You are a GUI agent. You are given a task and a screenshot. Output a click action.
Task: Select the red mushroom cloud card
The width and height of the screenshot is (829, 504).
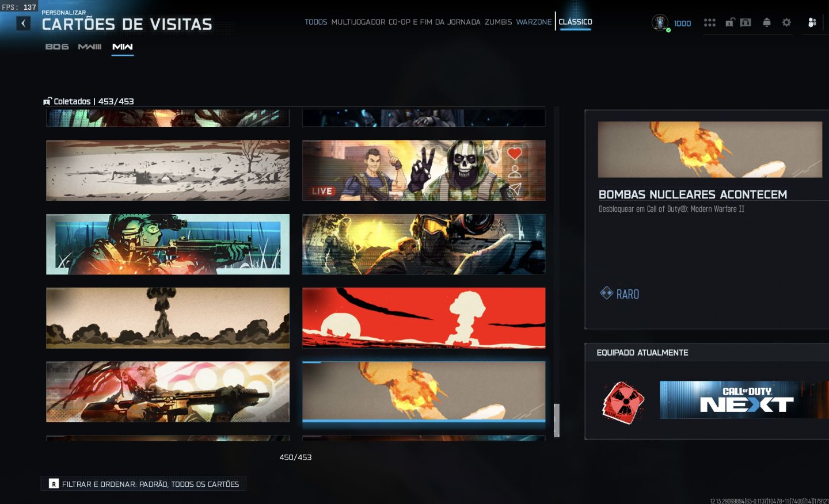(424, 318)
